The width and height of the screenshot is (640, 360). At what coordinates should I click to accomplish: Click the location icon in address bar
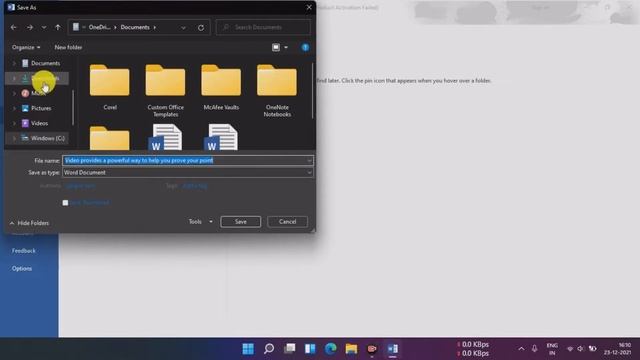click(x=76, y=27)
